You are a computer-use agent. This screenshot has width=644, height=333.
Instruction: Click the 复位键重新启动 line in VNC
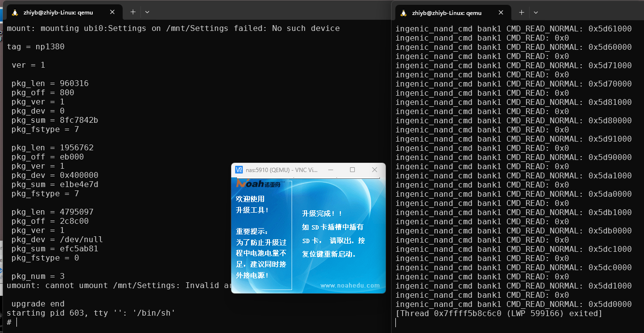(329, 254)
